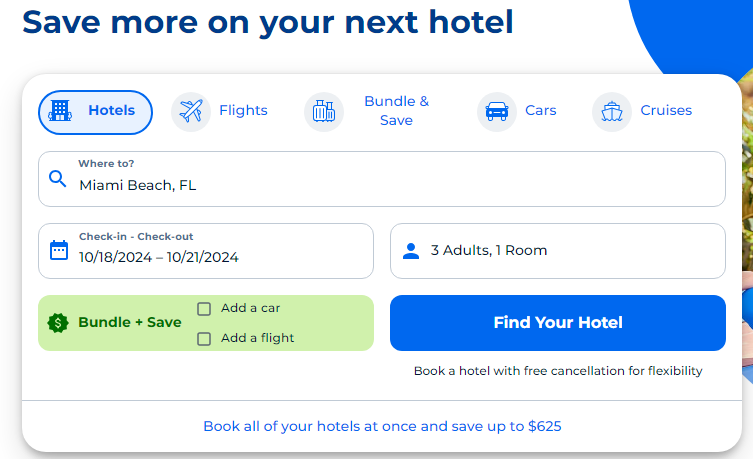Check the Add a car checkbox

tap(204, 309)
